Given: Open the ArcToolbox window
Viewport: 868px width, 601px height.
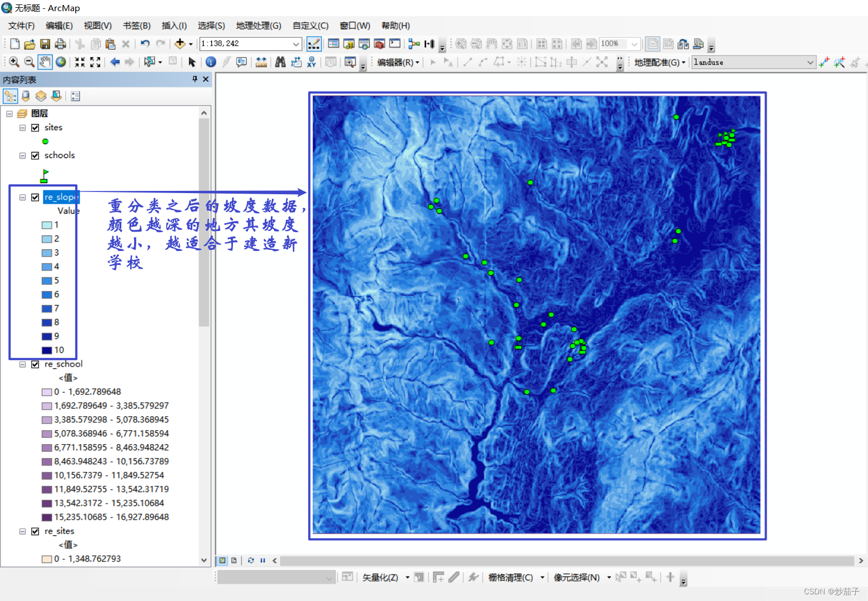Looking at the screenshot, I should coord(380,44).
